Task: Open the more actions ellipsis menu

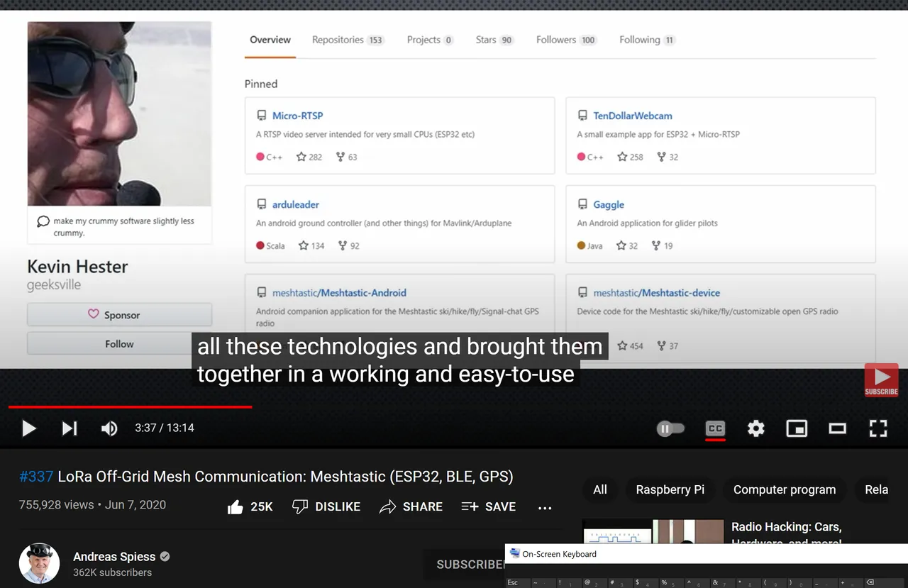Action: click(x=545, y=508)
